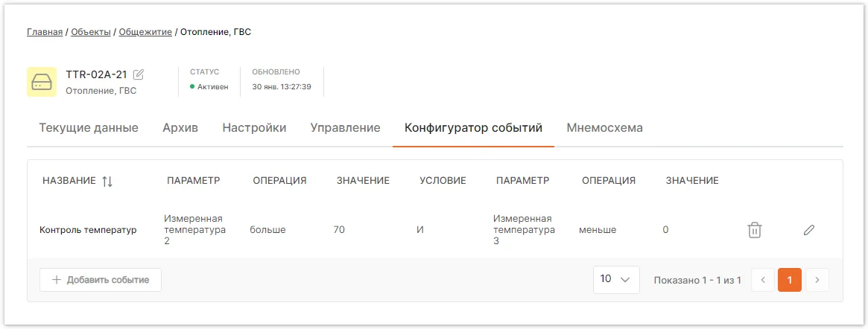Click the value 0 cell
Screen dimensions: 868x329
pyautogui.click(x=665, y=229)
